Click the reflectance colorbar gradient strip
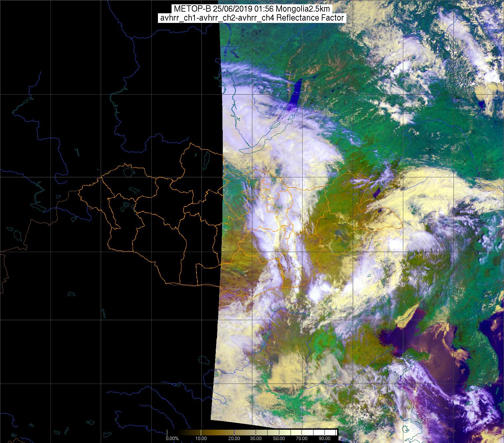504x443 pixels. coord(252,432)
